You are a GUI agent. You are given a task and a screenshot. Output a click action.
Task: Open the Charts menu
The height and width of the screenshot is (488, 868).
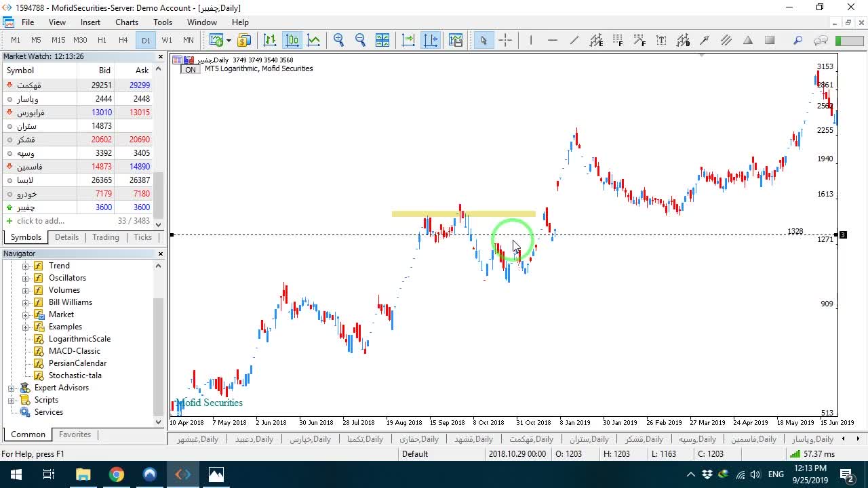pyautogui.click(x=127, y=22)
